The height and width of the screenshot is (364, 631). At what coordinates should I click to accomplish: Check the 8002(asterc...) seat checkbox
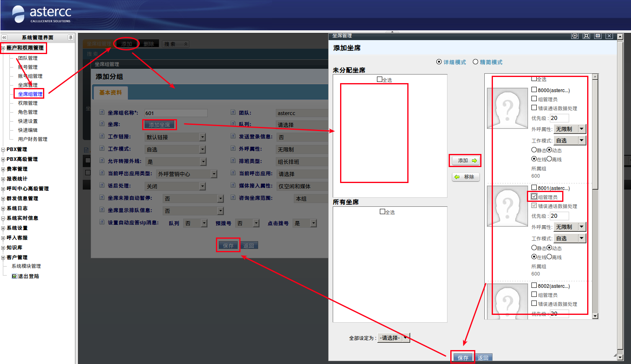click(x=534, y=285)
